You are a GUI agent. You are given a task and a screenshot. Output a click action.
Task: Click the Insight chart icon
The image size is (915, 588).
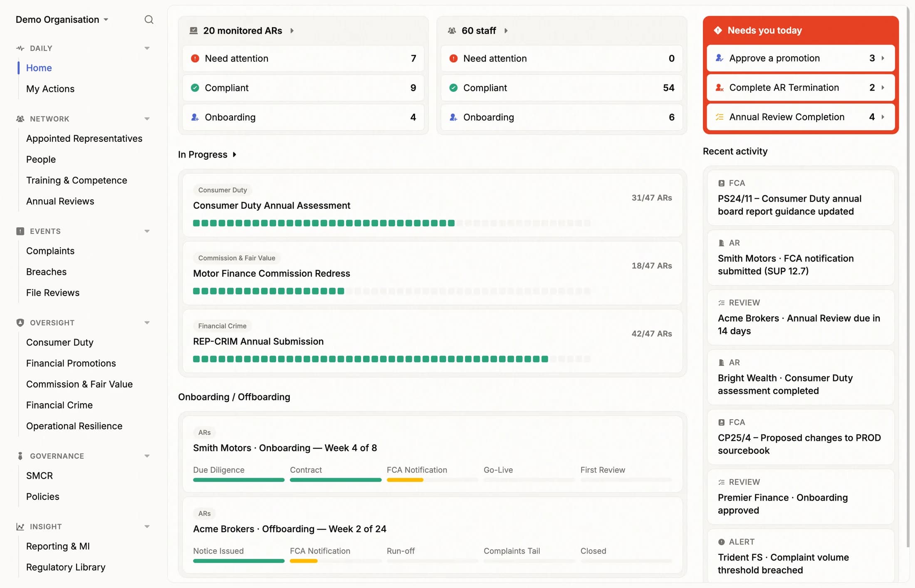[20, 526]
